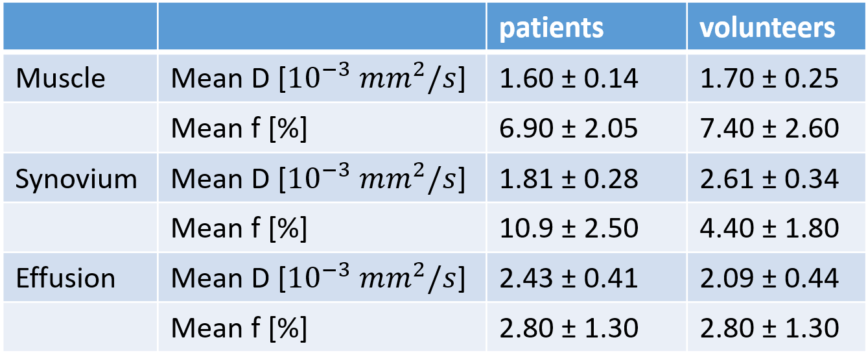868x355 pixels.
Task: Select the 2.09 ± 0.44 cell
Action: point(769,278)
